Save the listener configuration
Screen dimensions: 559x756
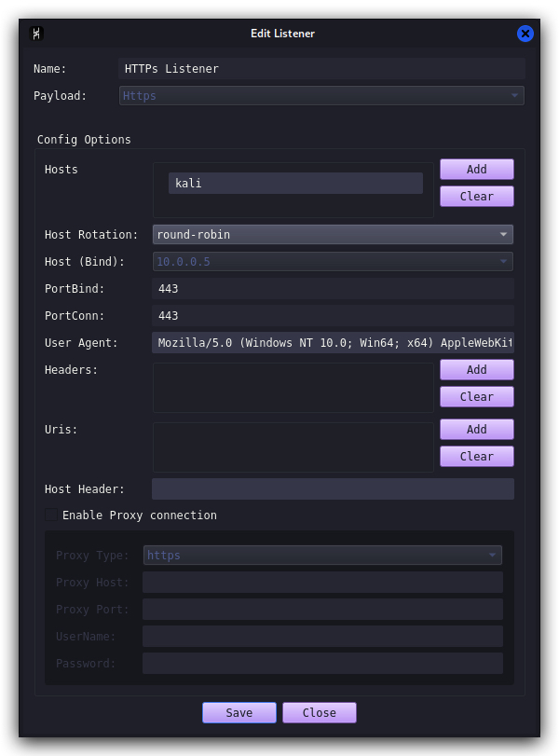pyautogui.click(x=239, y=712)
